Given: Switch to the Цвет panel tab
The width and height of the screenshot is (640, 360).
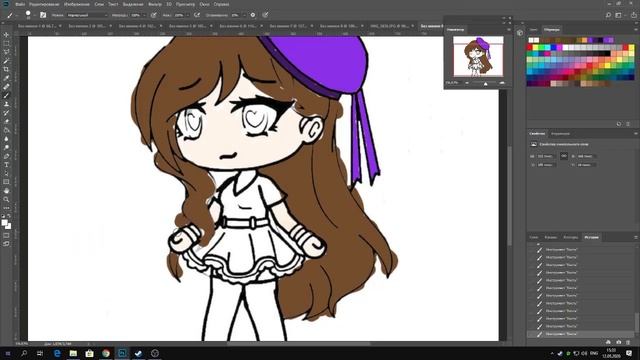Looking at the screenshot, I should 533,30.
